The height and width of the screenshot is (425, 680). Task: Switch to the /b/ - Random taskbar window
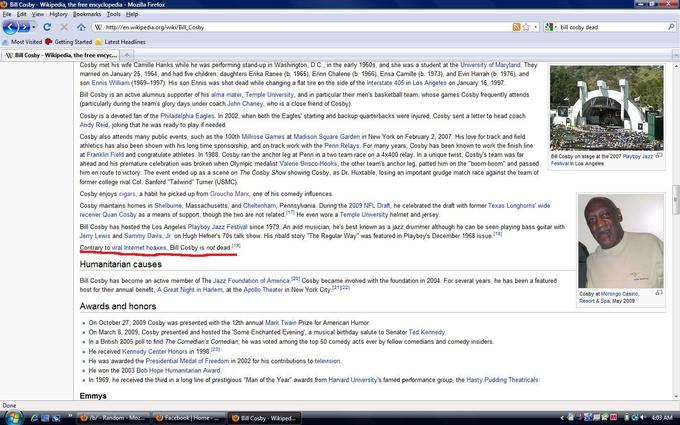113,418
